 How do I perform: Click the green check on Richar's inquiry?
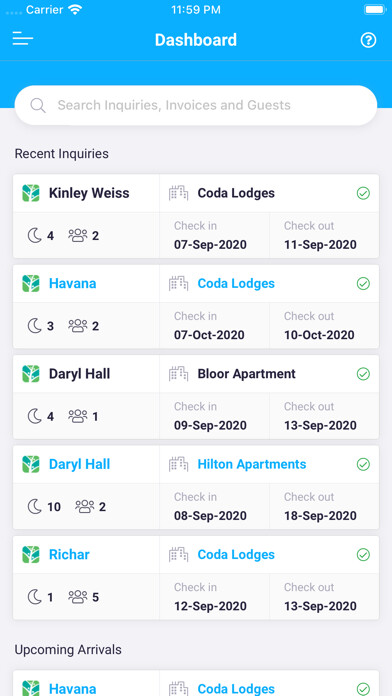363,554
